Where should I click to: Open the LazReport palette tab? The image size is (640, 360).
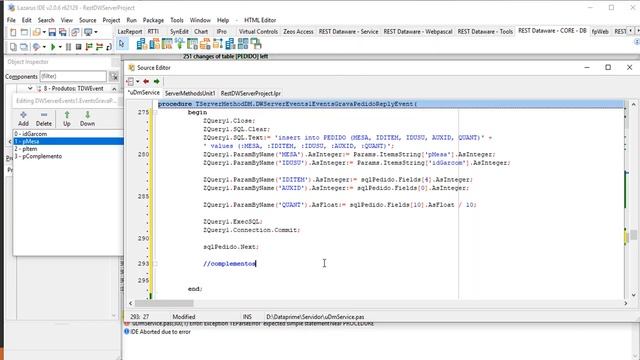(130, 31)
